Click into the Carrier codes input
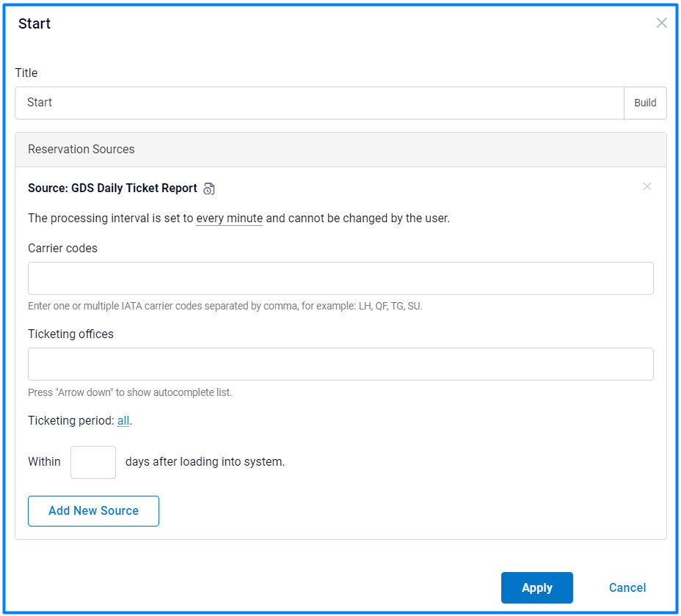Image resolution: width=681 pixels, height=616 pixels. (340, 279)
